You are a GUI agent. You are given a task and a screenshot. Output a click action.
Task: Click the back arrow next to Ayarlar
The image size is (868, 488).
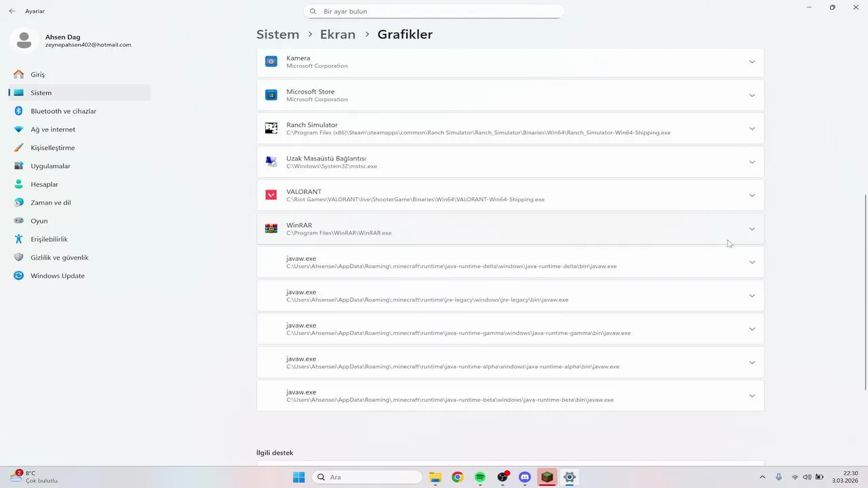click(12, 12)
